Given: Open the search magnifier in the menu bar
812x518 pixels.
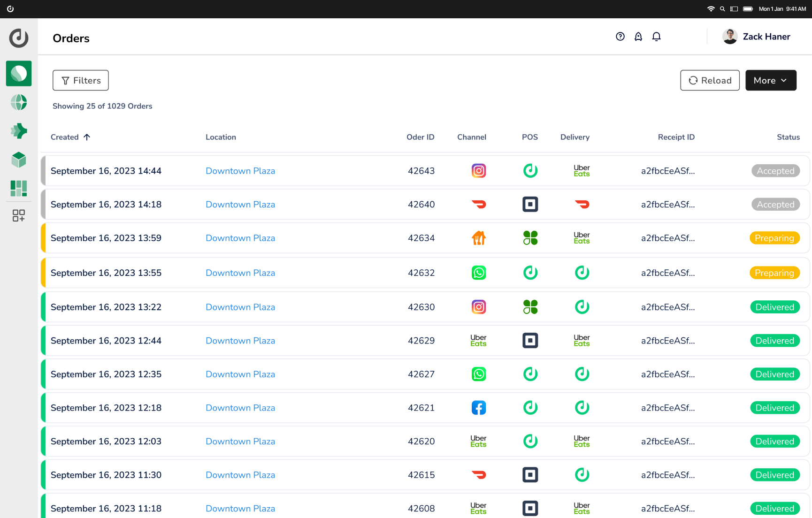Looking at the screenshot, I should 722,9.
